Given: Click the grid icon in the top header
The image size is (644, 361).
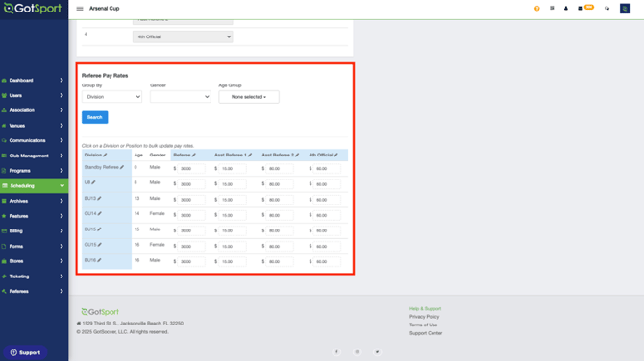Looking at the screenshot, I should (552, 9).
